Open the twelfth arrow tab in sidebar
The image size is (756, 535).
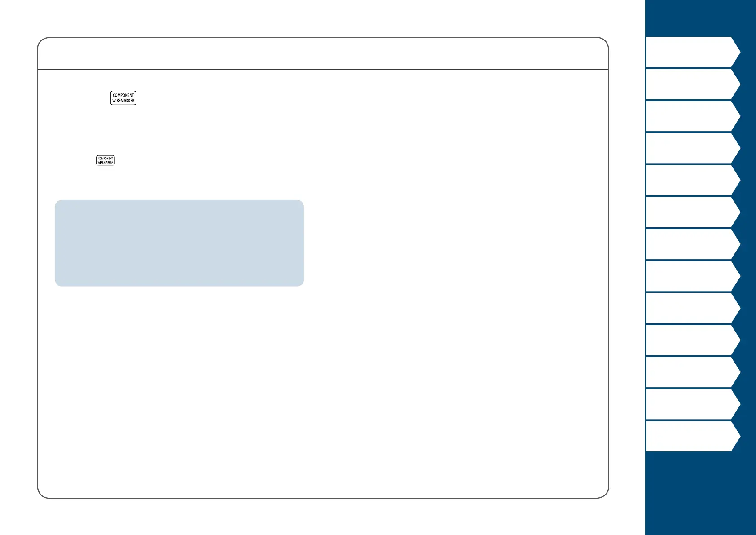pyautogui.click(x=693, y=404)
